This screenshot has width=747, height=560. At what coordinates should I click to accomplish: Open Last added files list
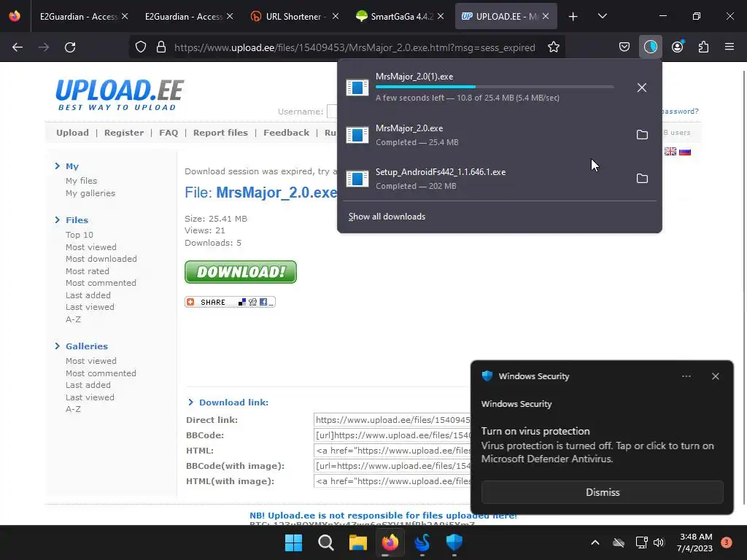click(x=88, y=295)
